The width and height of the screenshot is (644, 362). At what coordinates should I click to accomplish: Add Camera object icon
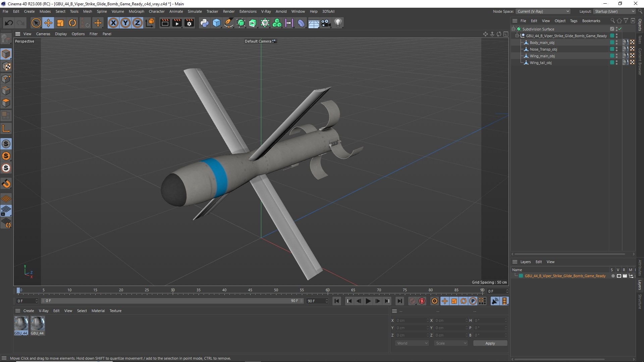click(x=326, y=23)
